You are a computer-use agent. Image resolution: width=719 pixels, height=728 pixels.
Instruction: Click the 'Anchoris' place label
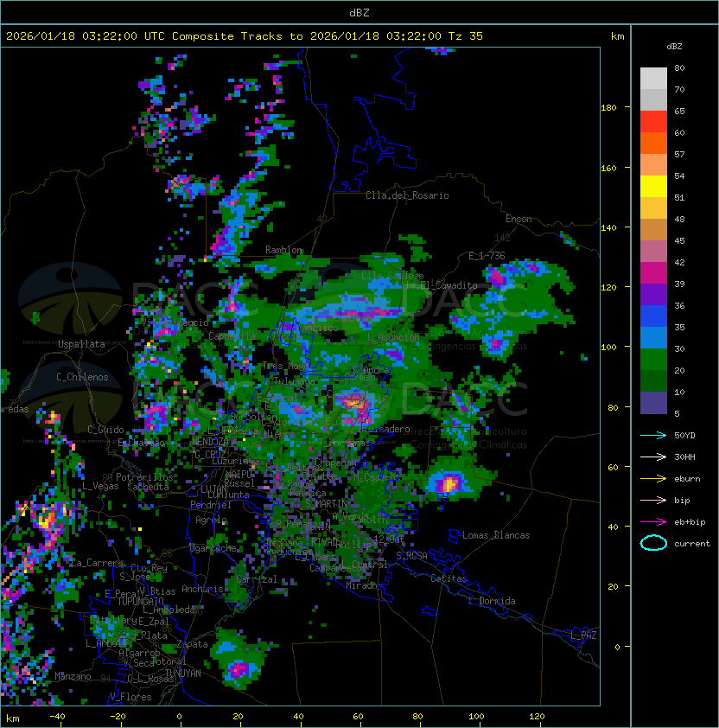coord(202,589)
